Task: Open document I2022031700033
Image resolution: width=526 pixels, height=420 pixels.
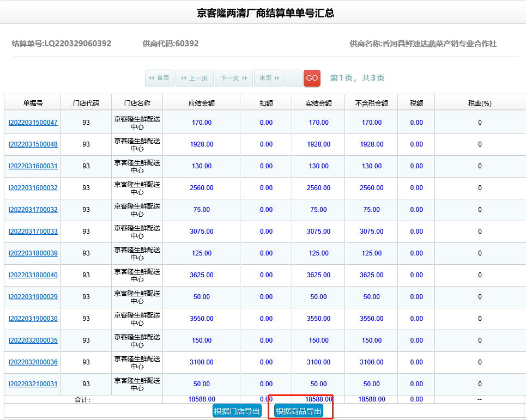Action: pos(33,232)
